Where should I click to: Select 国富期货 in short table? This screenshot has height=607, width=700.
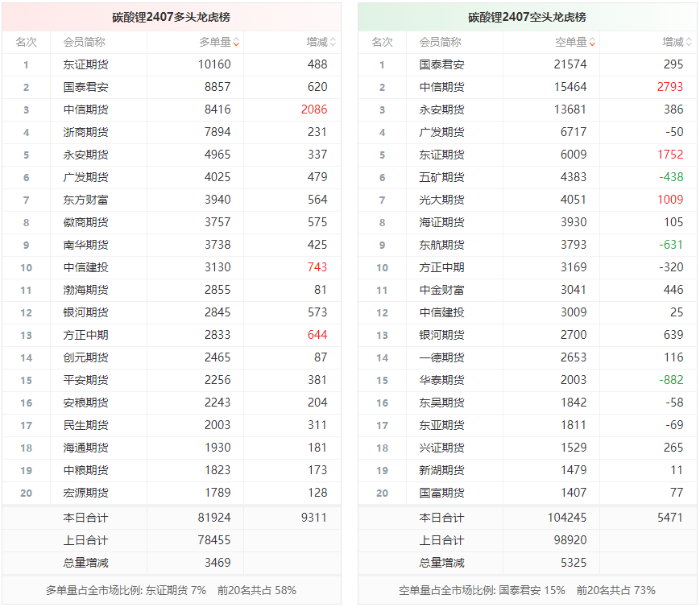click(x=441, y=493)
